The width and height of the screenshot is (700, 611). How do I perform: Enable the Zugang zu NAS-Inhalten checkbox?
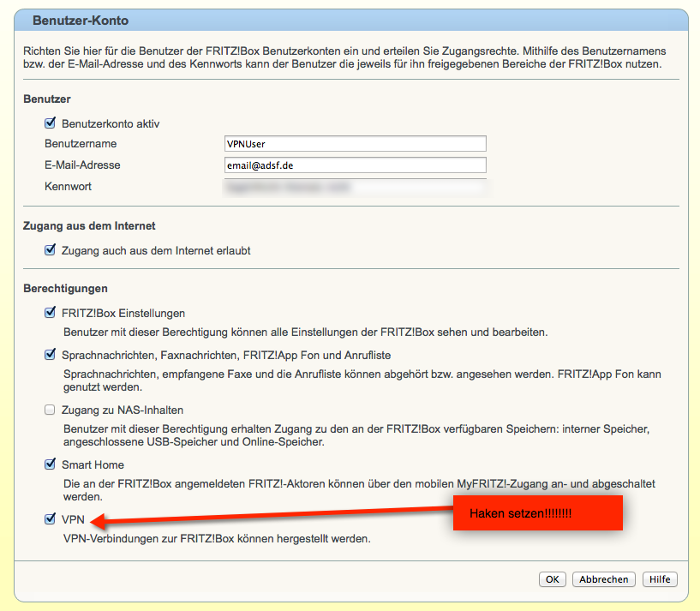tap(50, 410)
